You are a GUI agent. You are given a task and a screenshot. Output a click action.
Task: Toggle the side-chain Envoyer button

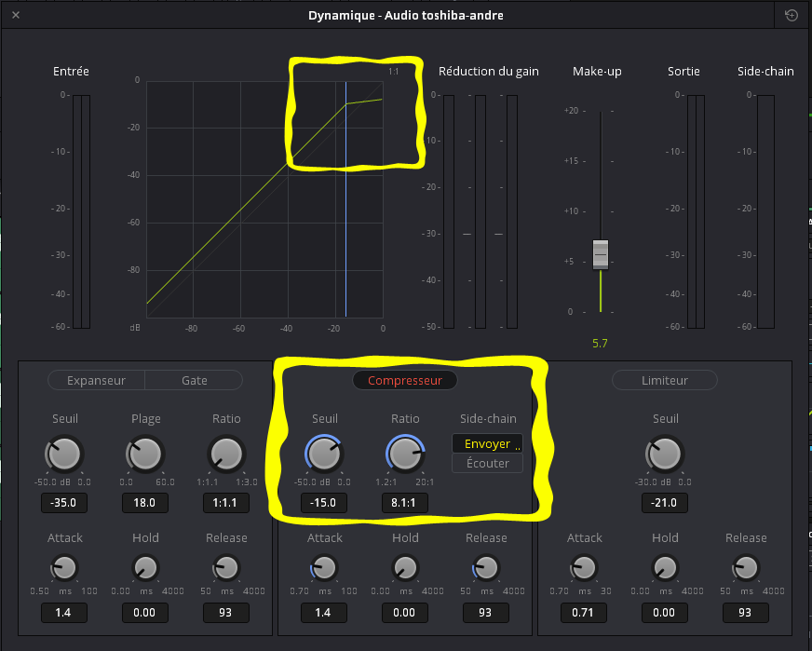pos(487,444)
